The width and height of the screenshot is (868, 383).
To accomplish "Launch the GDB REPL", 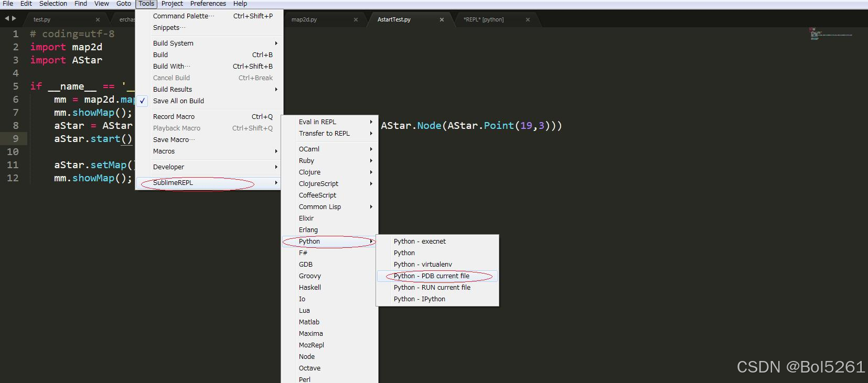I will point(329,265).
